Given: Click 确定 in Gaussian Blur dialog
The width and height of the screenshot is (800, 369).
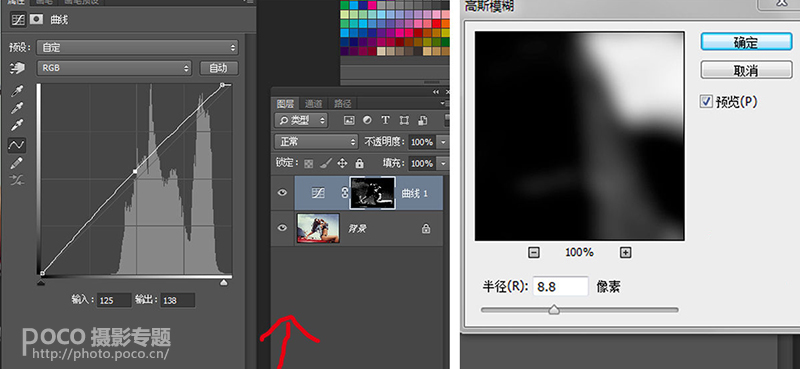Looking at the screenshot, I should tap(746, 42).
